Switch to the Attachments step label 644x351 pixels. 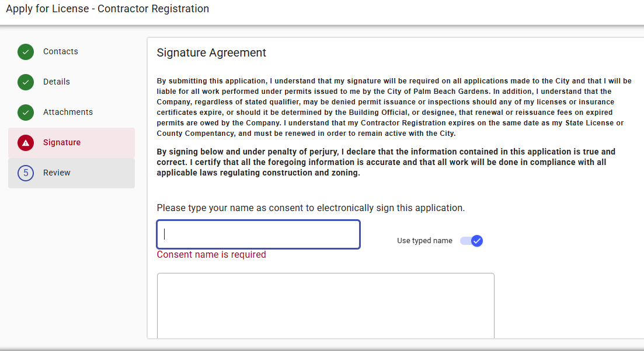[68, 113]
